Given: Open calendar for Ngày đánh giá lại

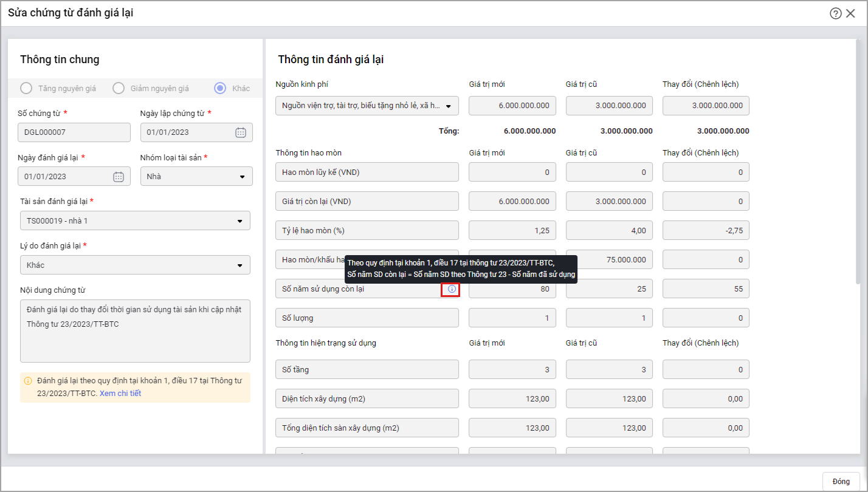Looking at the screenshot, I should [119, 177].
